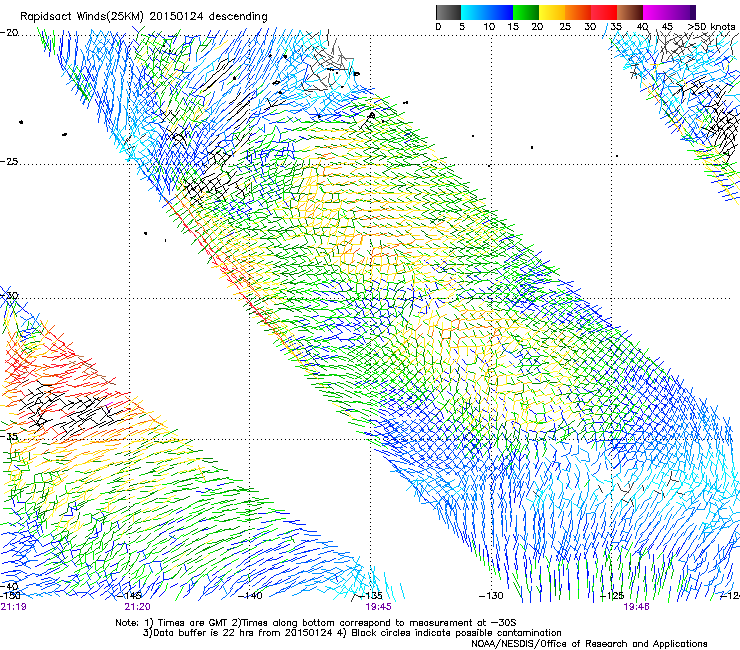Click the legend label '30'
This screenshot has height=650, width=740.
[590, 27]
